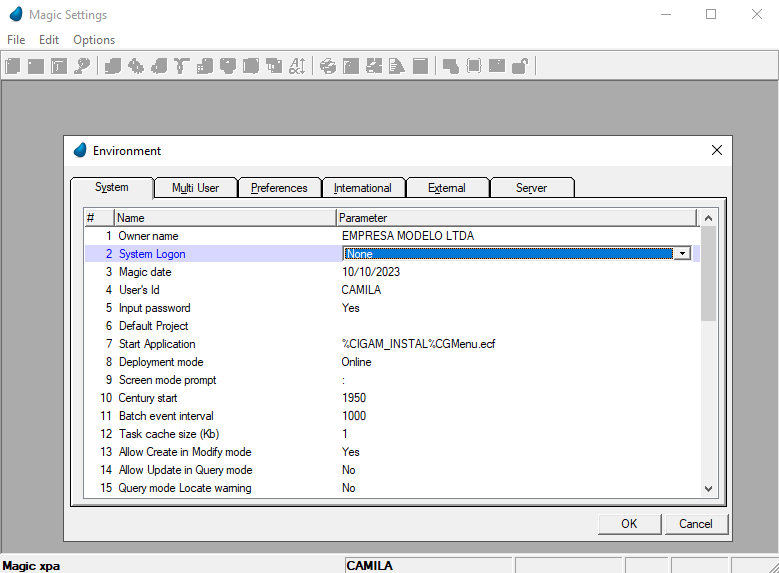Switch to the Preferences tab

coord(279,188)
